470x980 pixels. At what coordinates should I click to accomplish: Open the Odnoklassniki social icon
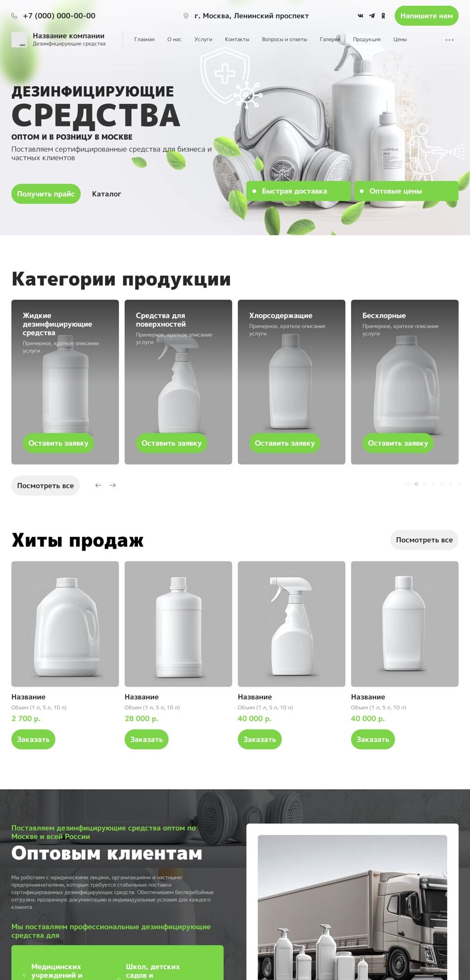pos(383,16)
